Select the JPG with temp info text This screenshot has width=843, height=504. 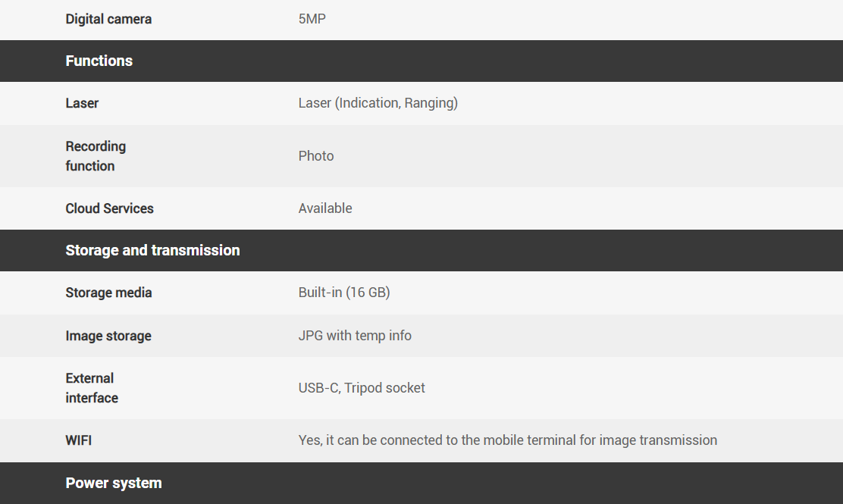tap(355, 336)
